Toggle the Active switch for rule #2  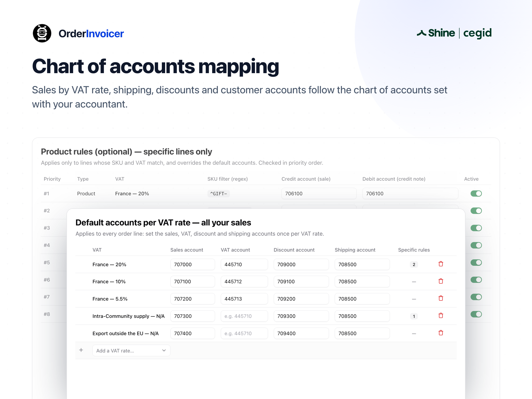coord(476,211)
